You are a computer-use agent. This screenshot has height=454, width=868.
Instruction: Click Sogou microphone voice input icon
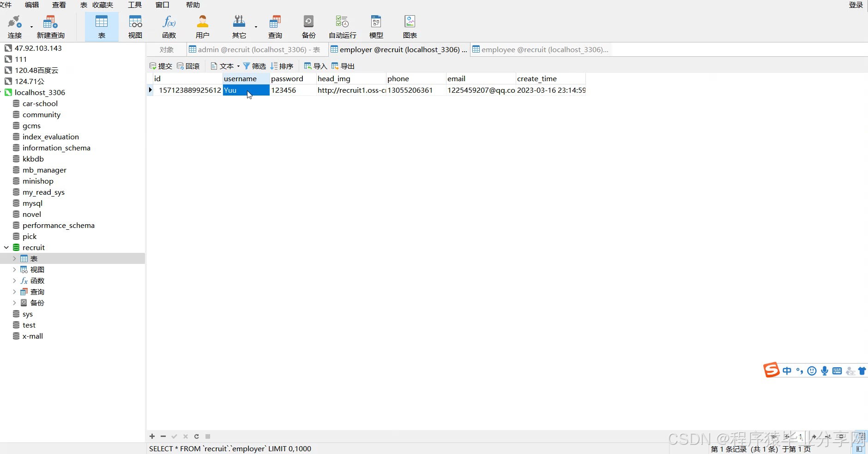click(x=825, y=370)
